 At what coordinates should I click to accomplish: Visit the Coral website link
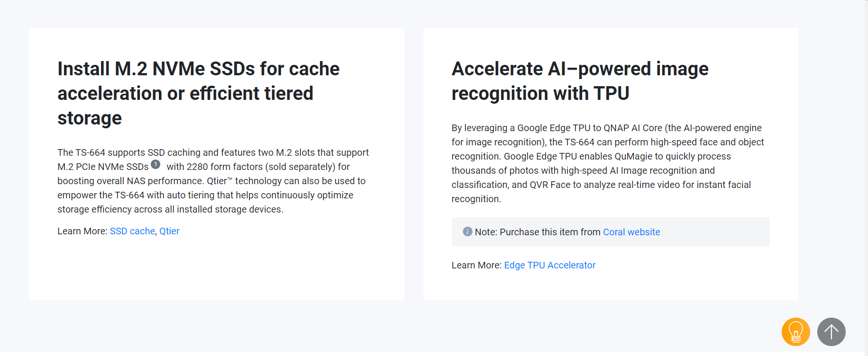631,232
